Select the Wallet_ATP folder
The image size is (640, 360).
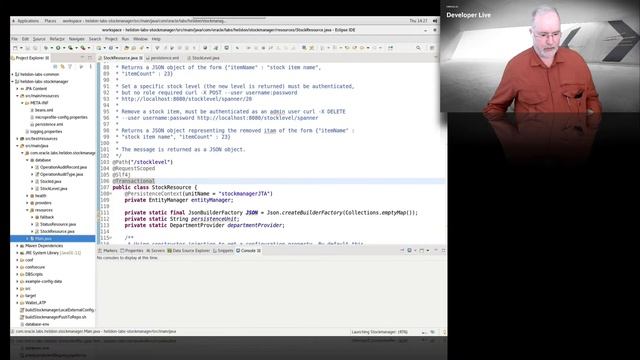(35, 303)
